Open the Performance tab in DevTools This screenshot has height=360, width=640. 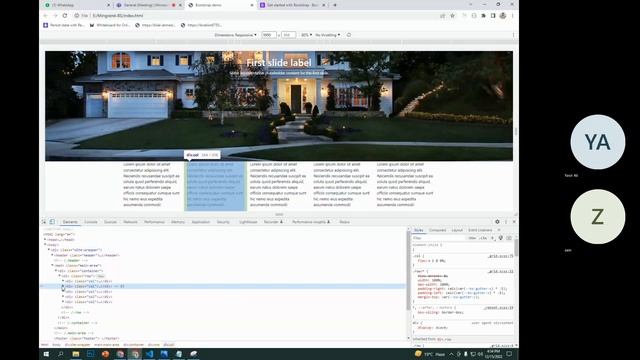coord(154,222)
